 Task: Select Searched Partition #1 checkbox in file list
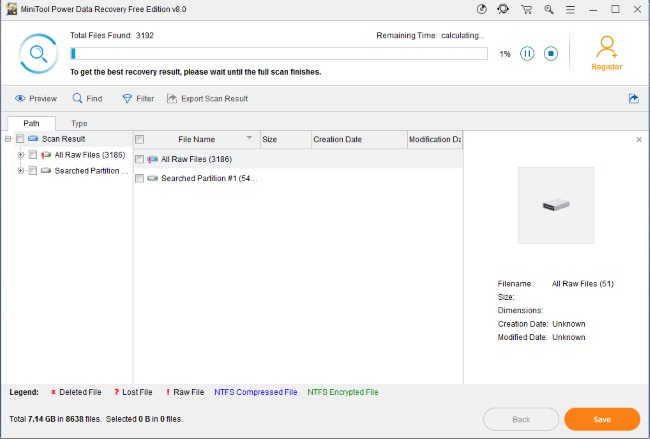pyautogui.click(x=140, y=178)
